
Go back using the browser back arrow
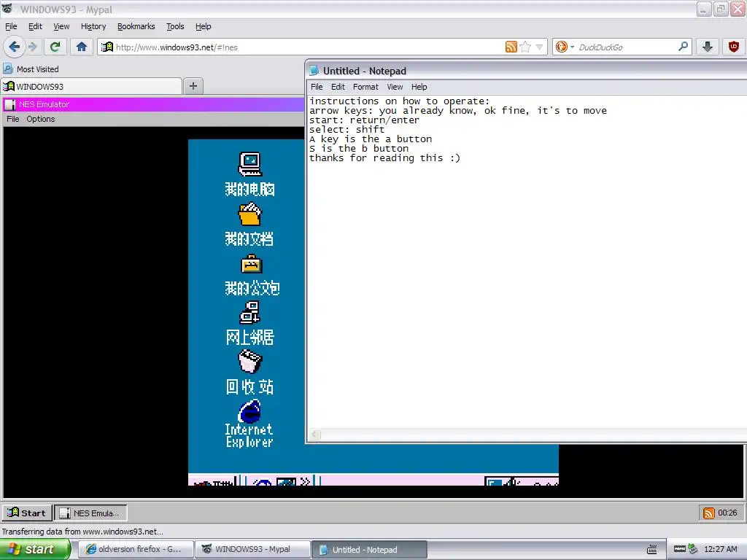coord(15,47)
